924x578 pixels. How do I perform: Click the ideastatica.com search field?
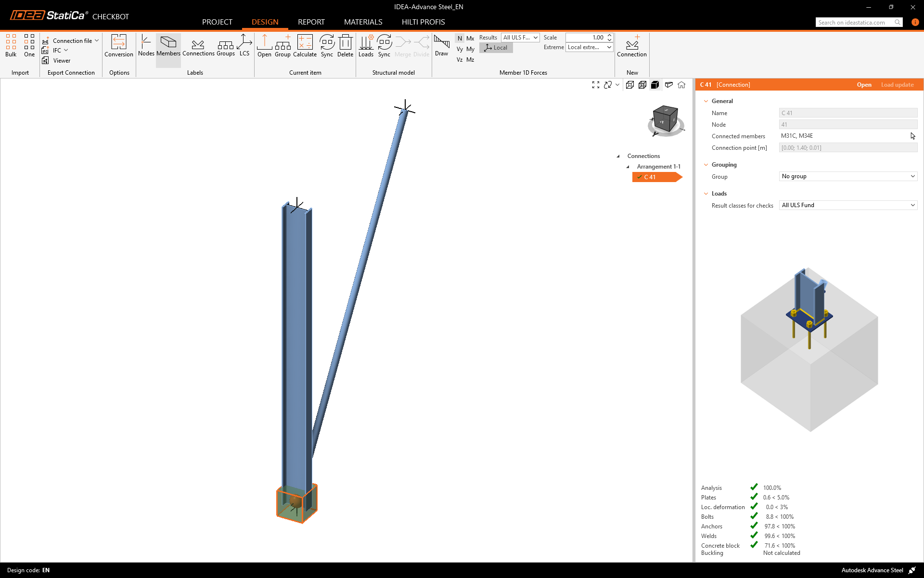855,22
